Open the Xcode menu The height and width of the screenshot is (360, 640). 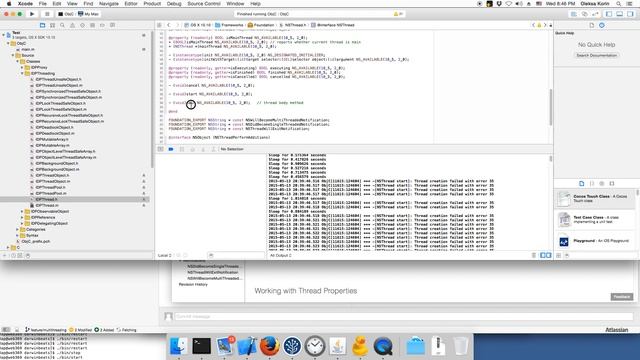click(x=25, y=4)
